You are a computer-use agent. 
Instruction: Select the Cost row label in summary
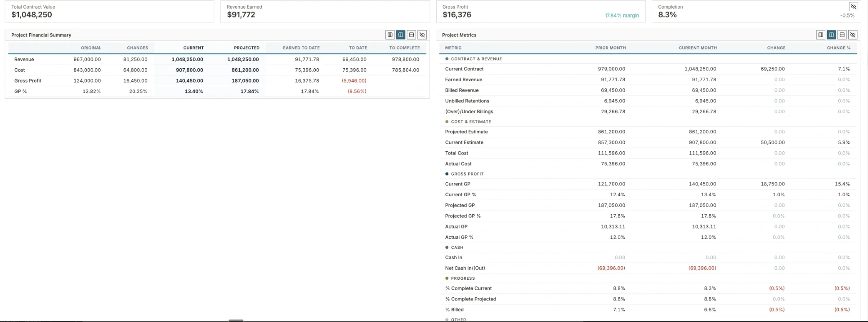point(19,70)
